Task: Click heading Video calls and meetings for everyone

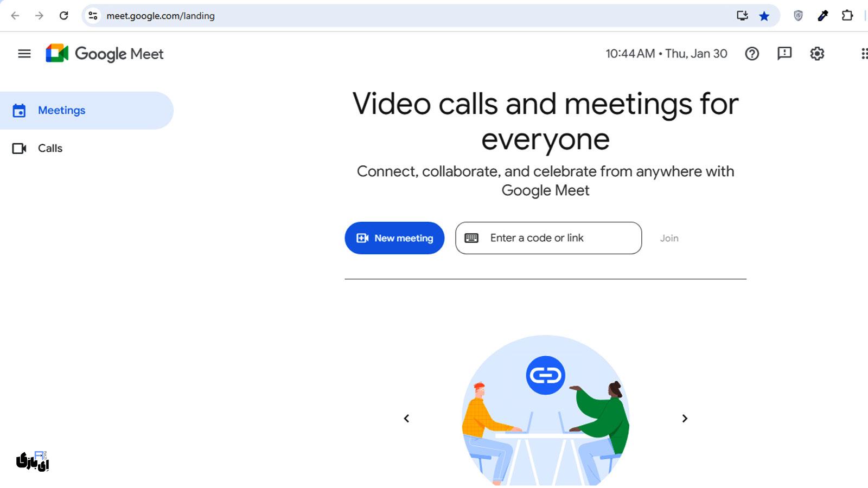Action: 545,121
